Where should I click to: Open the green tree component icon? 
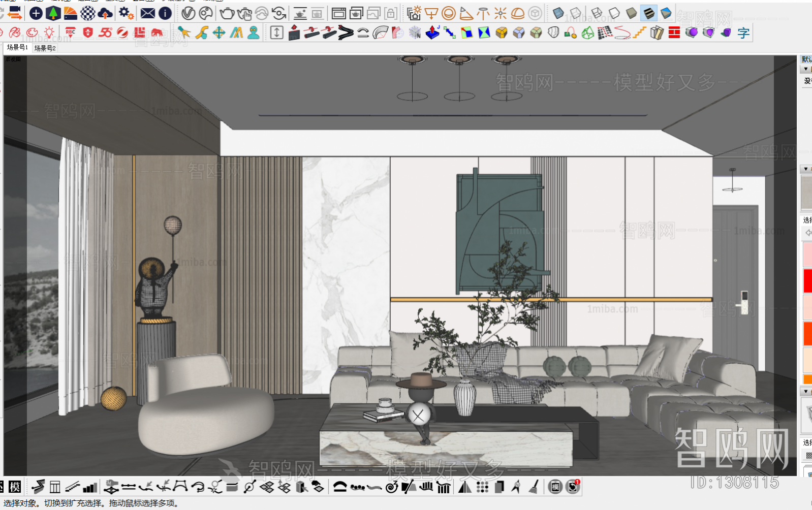pyautogui.click(x=53, y=13)
